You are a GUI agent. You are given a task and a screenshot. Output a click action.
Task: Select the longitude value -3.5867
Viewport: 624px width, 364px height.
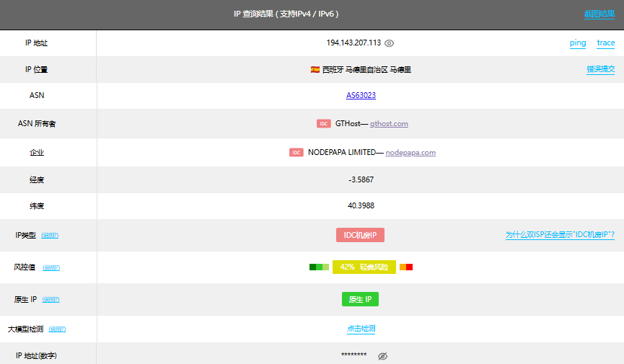[x=361, y=179]
